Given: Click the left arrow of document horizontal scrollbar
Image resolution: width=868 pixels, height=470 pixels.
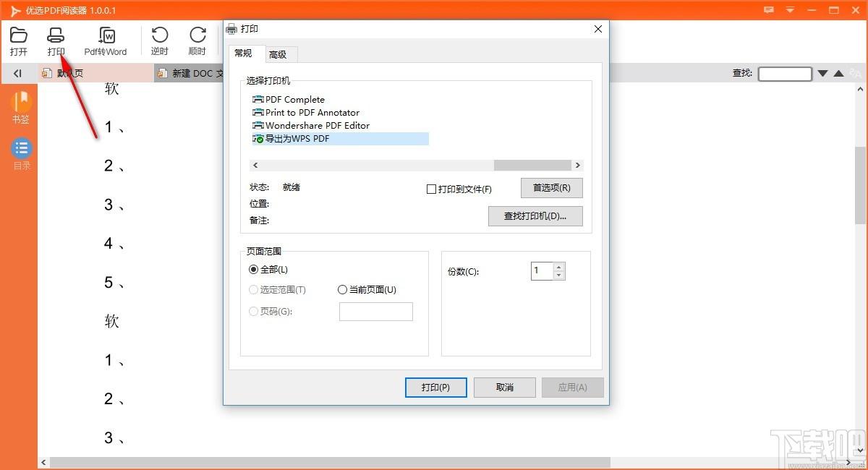Looking at the screenshot, I should (43, 463).
